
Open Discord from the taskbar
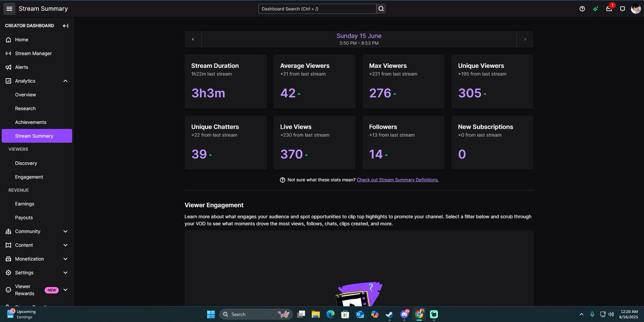click(405, 314)
